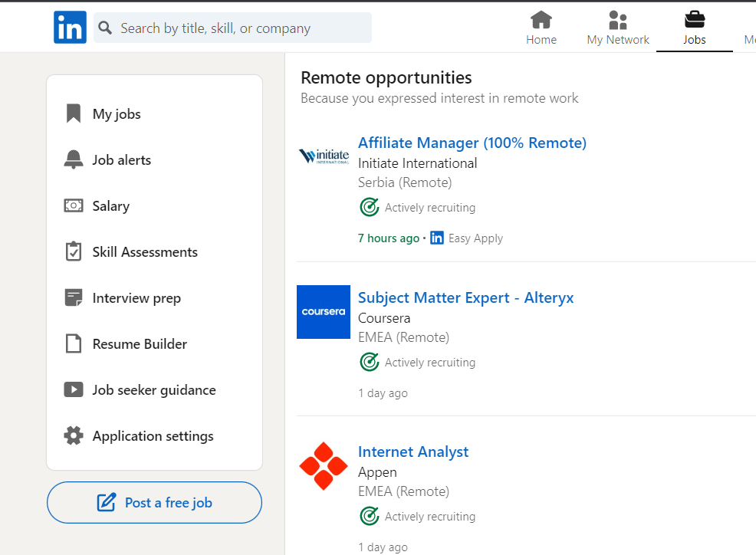This screenshot has width=756, height=555.
Task: Open the Application settings gear icon
Action: [74, 435]
